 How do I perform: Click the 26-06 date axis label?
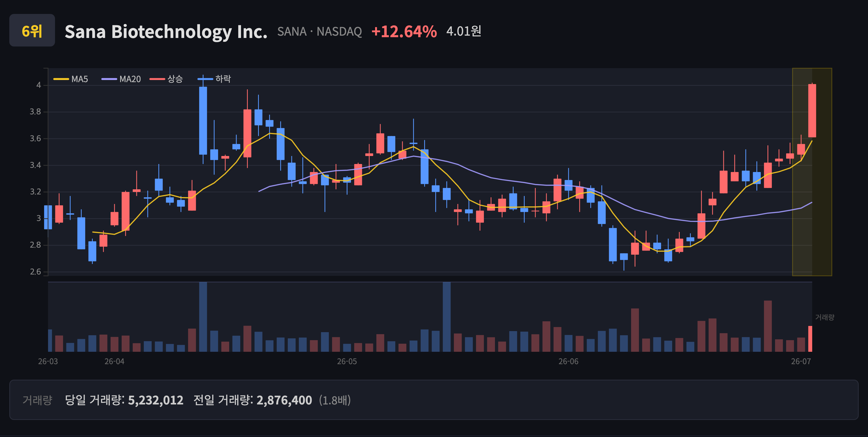point(568,362)
